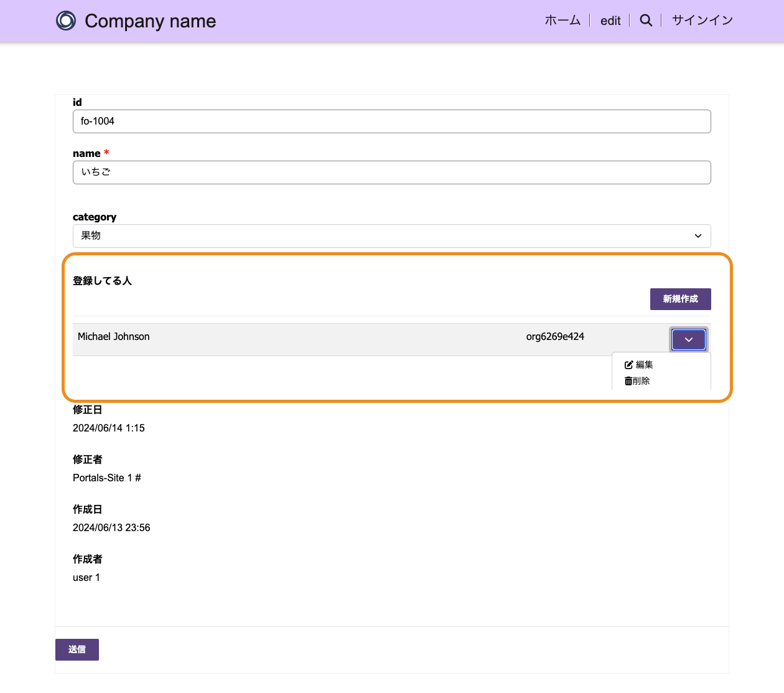The height and width of the screenshot is (693, 784).
Task: Click the category dropdown chevron arrow
Action: 698,236
